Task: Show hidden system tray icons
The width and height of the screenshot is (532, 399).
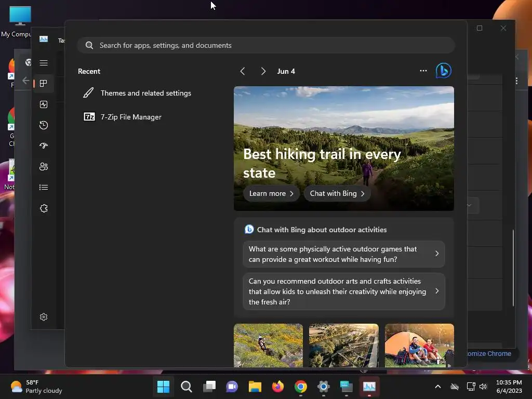Action: click(x=438, y=387)
